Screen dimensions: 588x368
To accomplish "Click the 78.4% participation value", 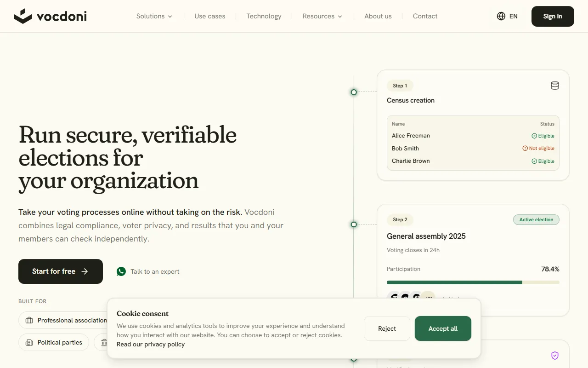I will coord(550,269).
